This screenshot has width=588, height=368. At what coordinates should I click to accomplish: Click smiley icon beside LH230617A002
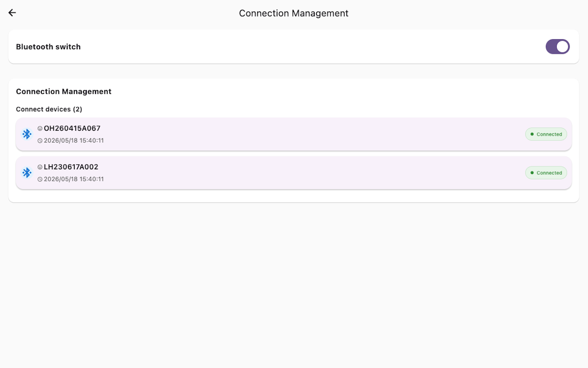40,167
